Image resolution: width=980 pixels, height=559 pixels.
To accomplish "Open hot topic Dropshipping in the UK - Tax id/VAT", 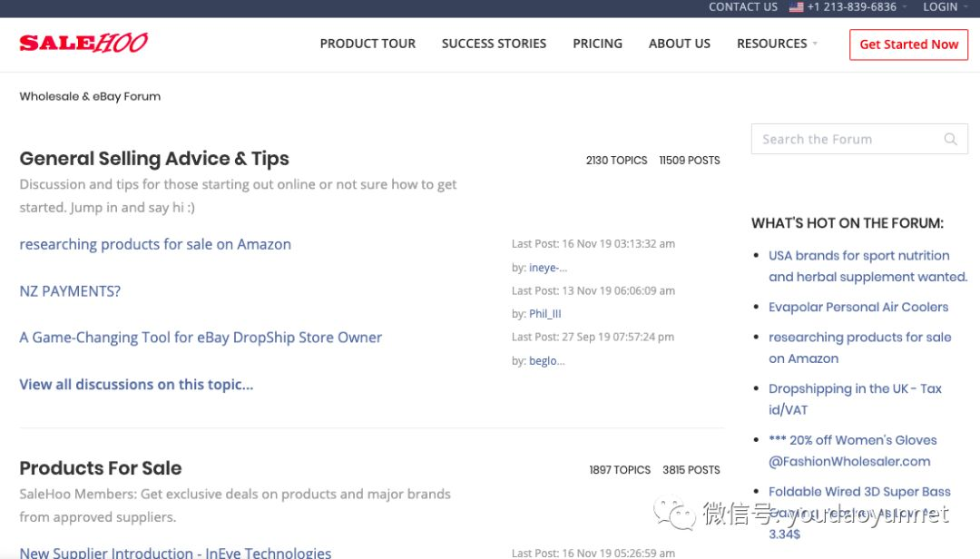I will point(855,399).
